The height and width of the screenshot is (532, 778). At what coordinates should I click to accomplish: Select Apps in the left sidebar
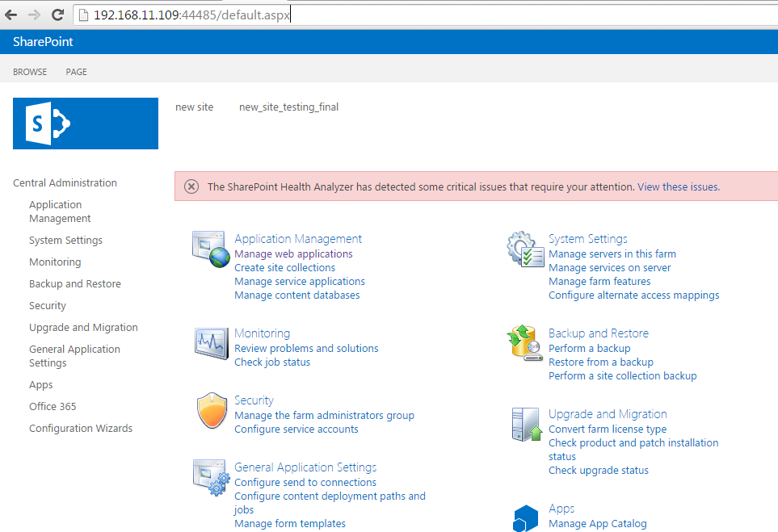41,385
